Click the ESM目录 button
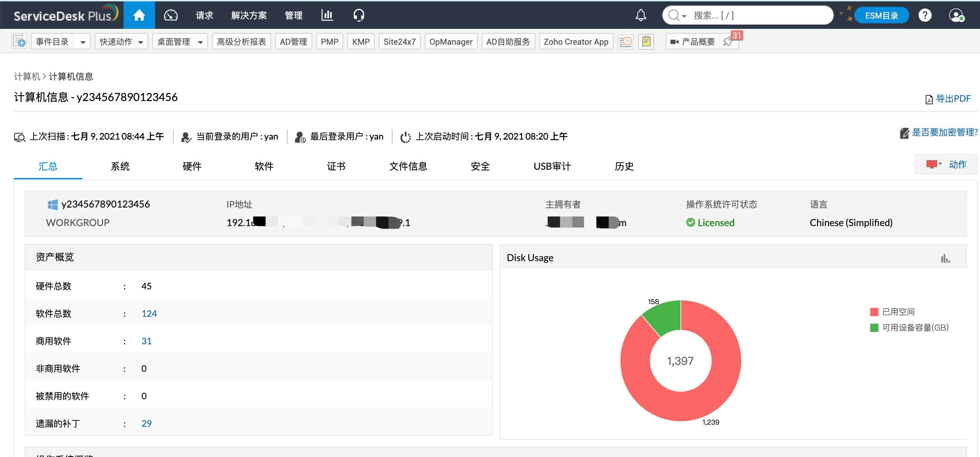Viewport: 980px width, 457px height. click(x=881, y=15)
